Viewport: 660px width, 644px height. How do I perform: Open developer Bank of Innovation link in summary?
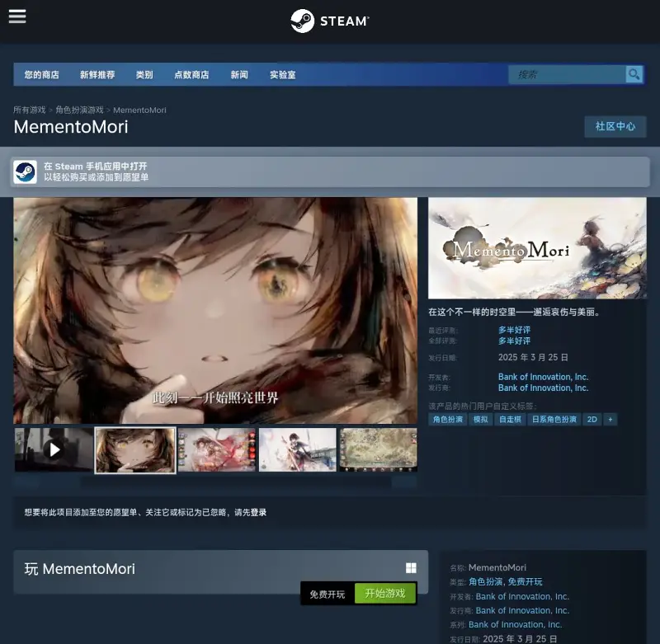point(544,377)
